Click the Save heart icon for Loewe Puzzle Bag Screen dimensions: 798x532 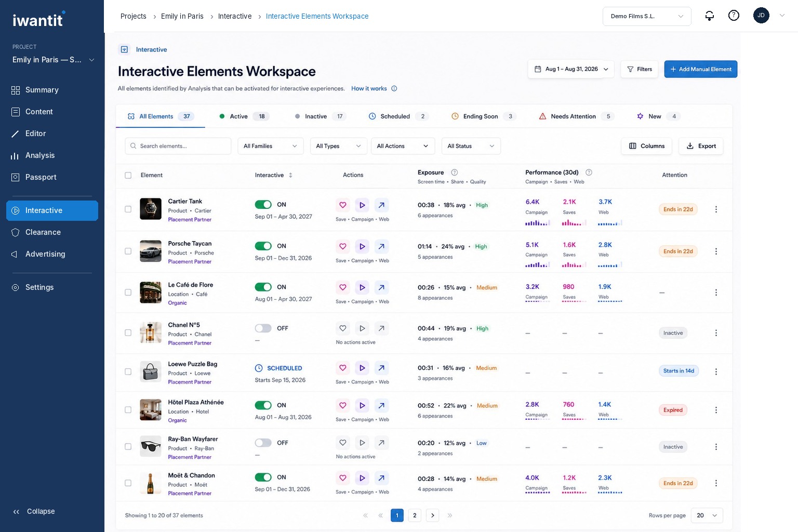(343, 368)
